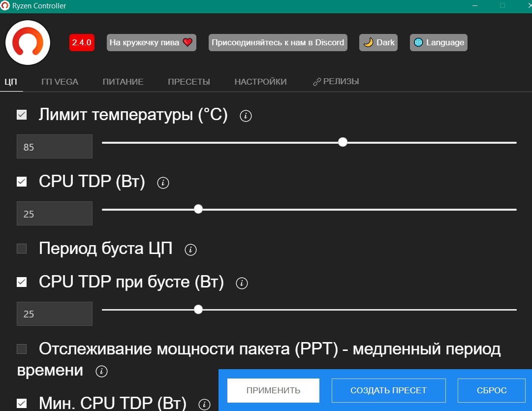Switch to the ПИТАНИЕ tab

coord(123,82)
